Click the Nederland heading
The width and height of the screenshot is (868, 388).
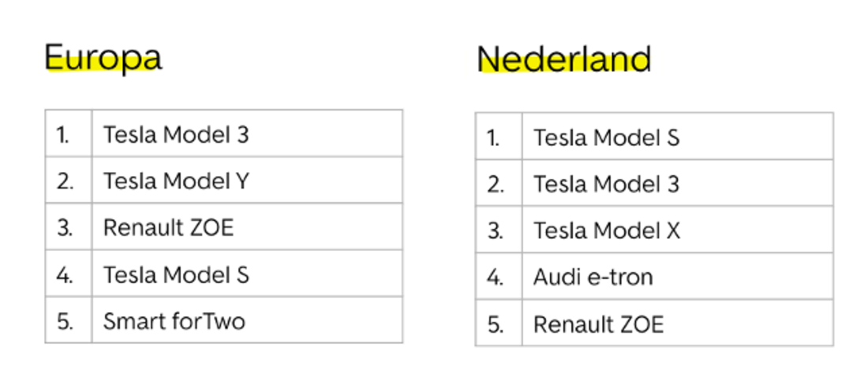pyautogui.click(x=563, y=60)
